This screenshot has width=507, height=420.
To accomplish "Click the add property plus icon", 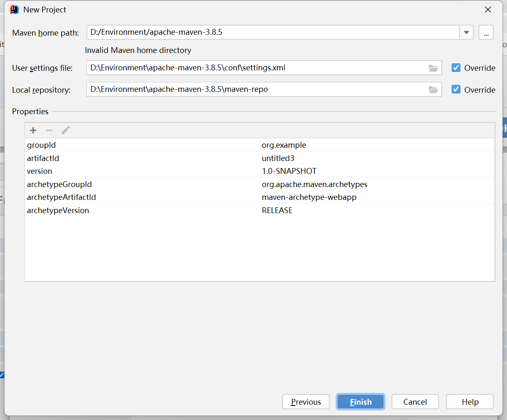I will coord(33,130).
